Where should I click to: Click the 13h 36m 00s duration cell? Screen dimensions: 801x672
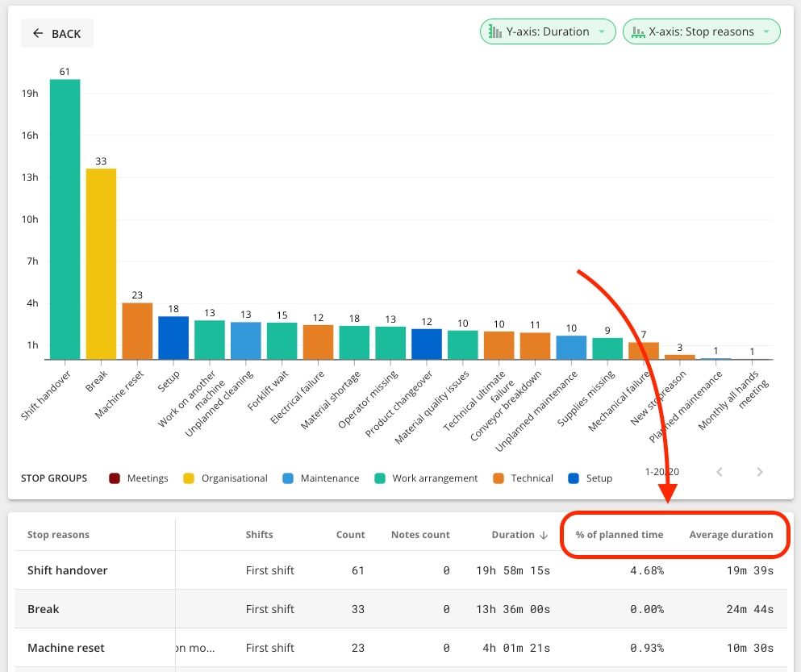(513, 609)
